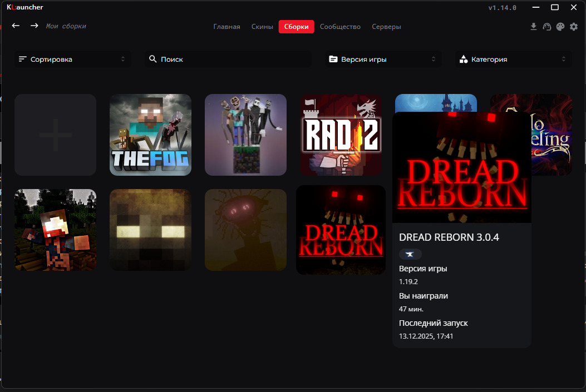Open the Категория dropdown
The height and width of the screenshot is (392, 586).
[514, 59]
